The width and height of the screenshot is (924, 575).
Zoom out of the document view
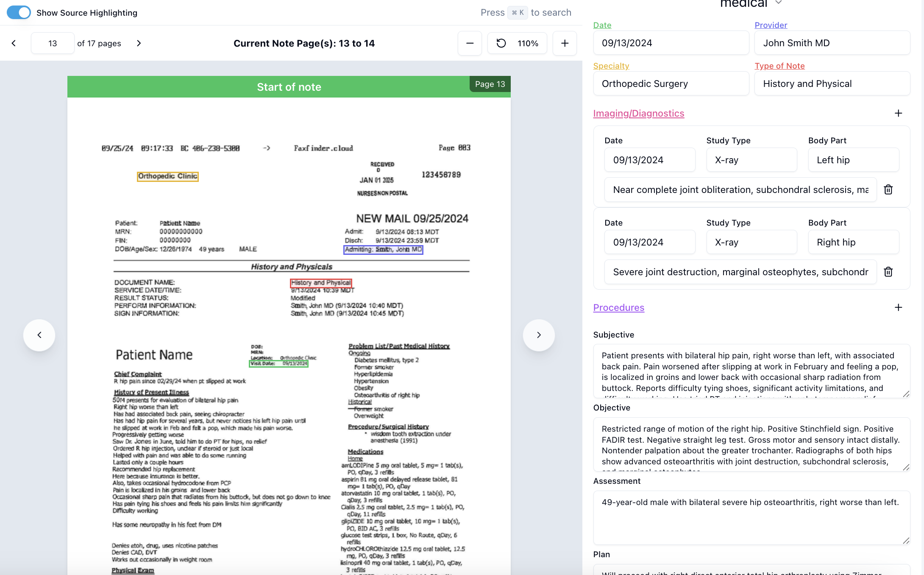470,43
